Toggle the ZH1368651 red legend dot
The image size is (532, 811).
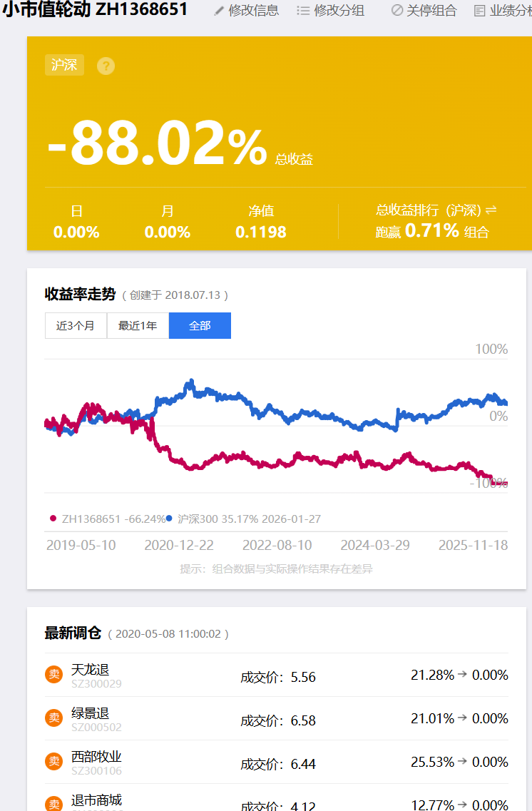53,519
